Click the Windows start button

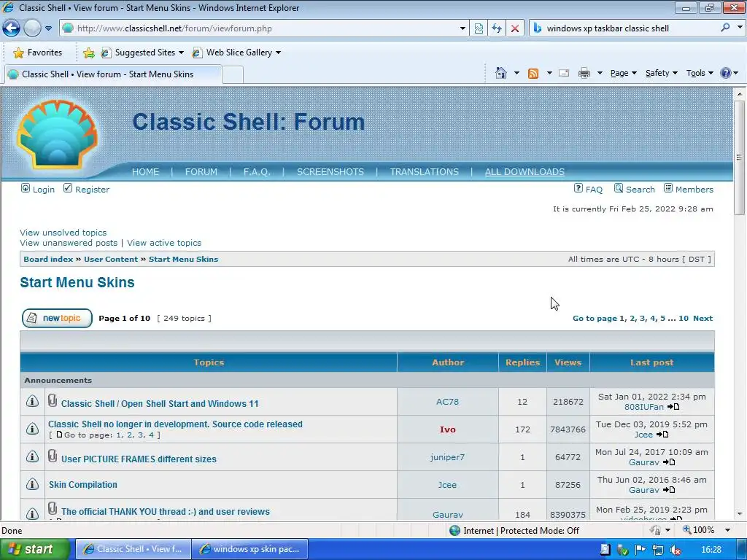click(x=34, y=549)
